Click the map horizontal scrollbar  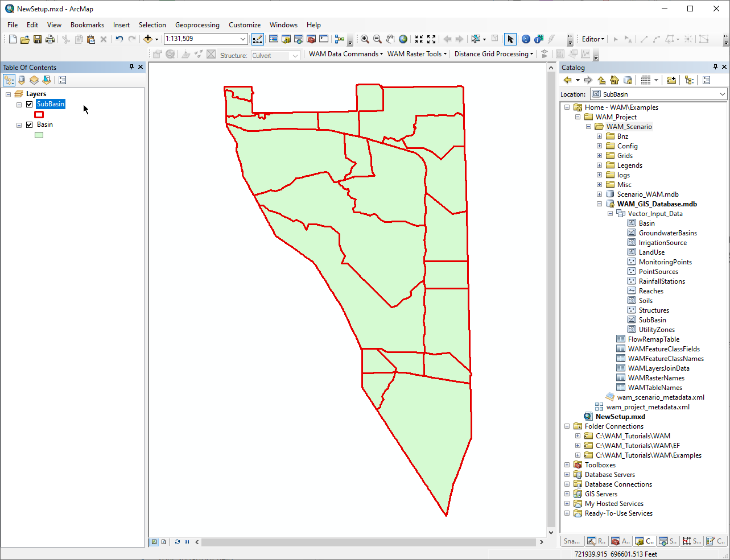coord(369,542)
